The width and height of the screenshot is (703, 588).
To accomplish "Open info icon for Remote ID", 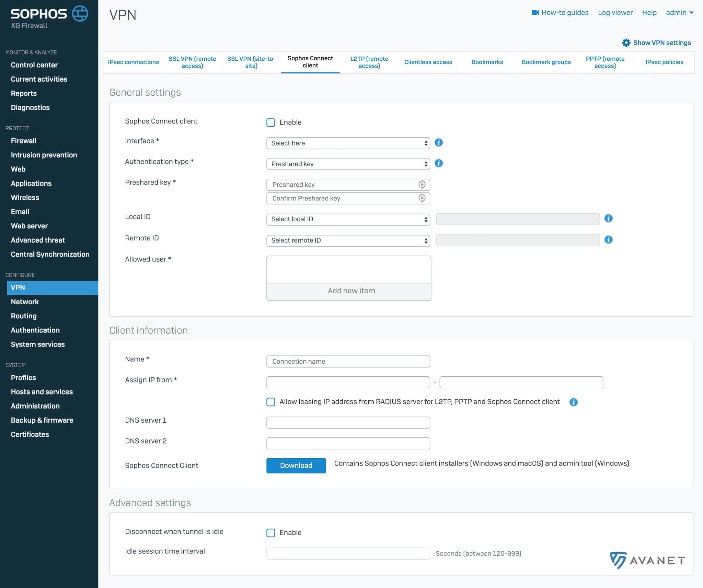I will [608, 239].
